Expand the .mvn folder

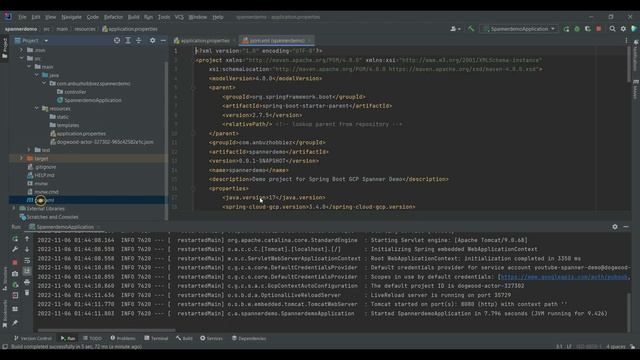pyautogui.click(x=22, y=50)
